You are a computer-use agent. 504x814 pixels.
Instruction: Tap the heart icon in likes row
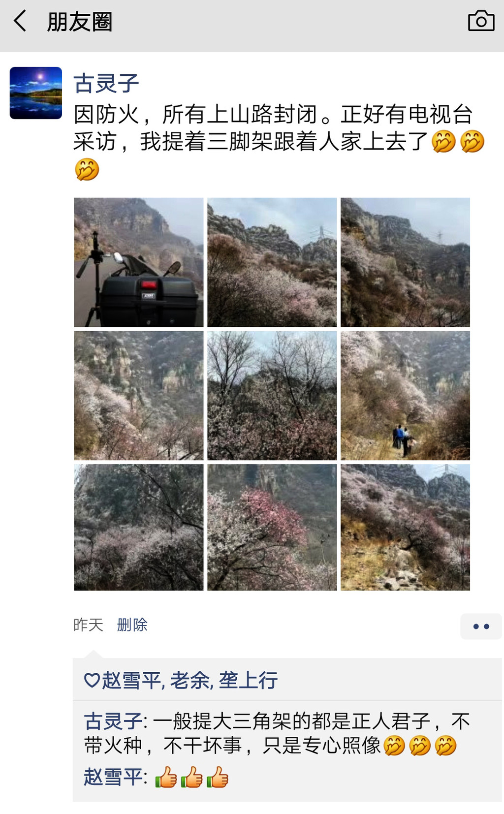point(92,680)
